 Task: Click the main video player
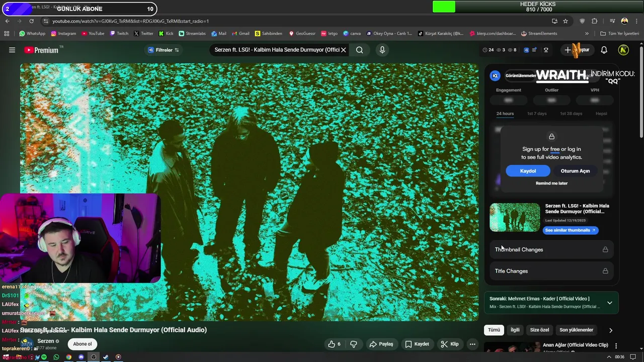(x=250, y=192)
